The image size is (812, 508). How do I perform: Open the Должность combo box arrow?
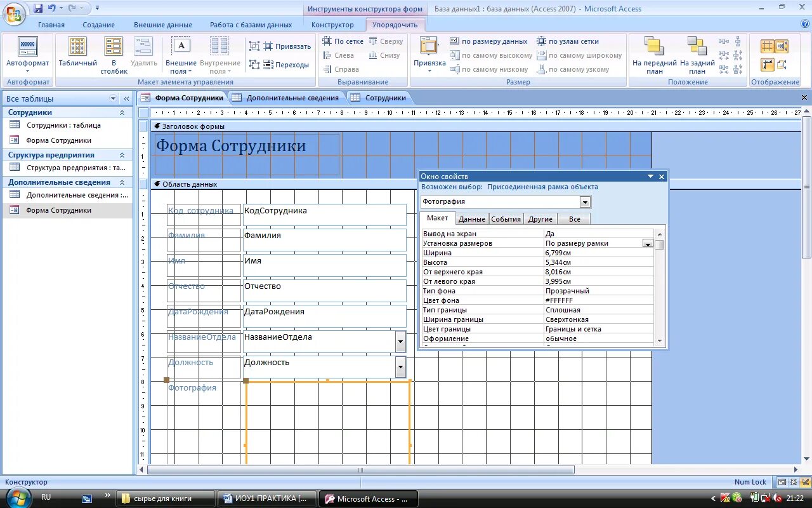[x=400, y=367]
